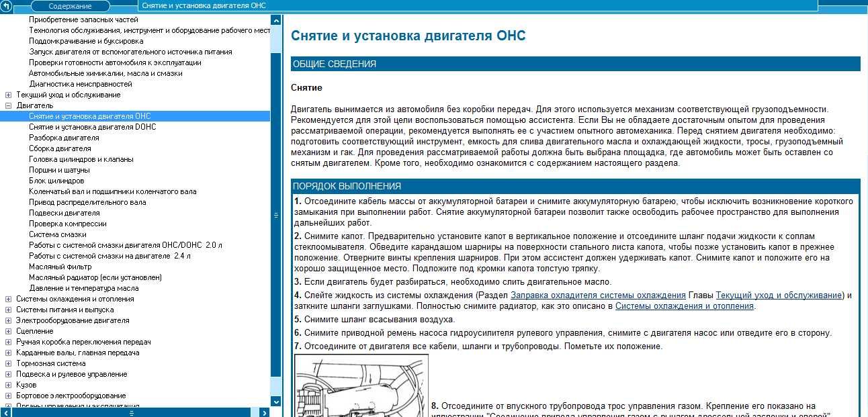Follow link Текущий уход и обслуживание
Viewport: 868px width, 417px height.
779,295
